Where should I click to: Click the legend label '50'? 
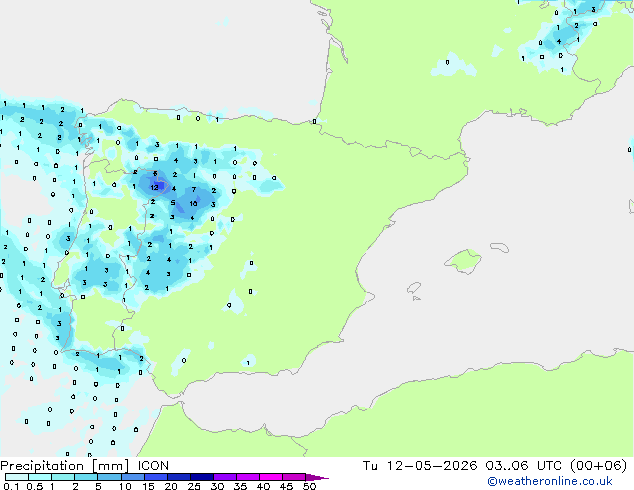[x=310, y=486]
